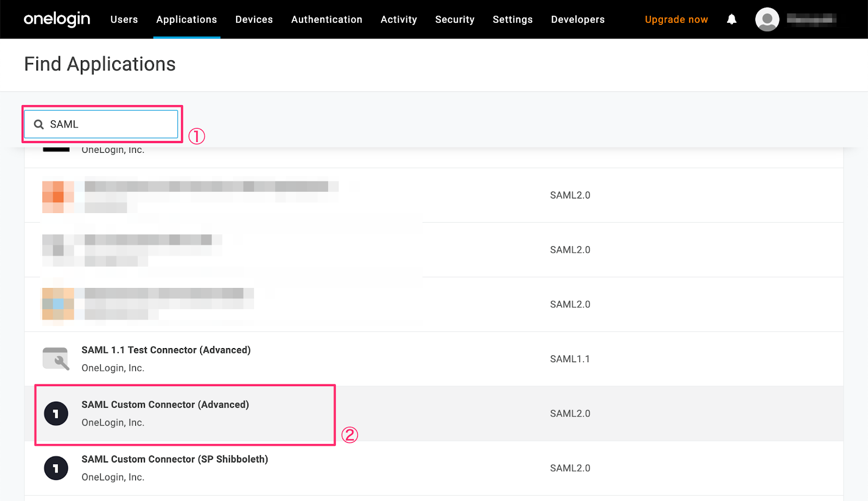Open the Devices menu
868x501 pixels.
tap(254, 20)
